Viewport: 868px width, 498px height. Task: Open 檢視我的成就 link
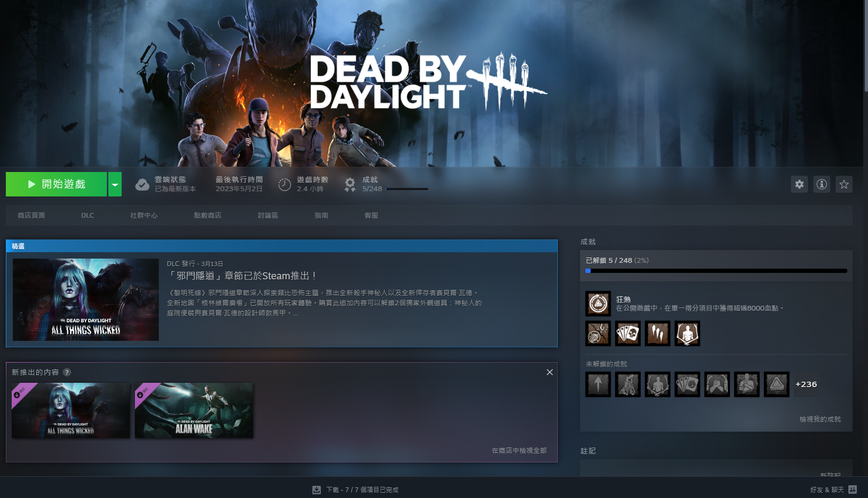point(820,419)
